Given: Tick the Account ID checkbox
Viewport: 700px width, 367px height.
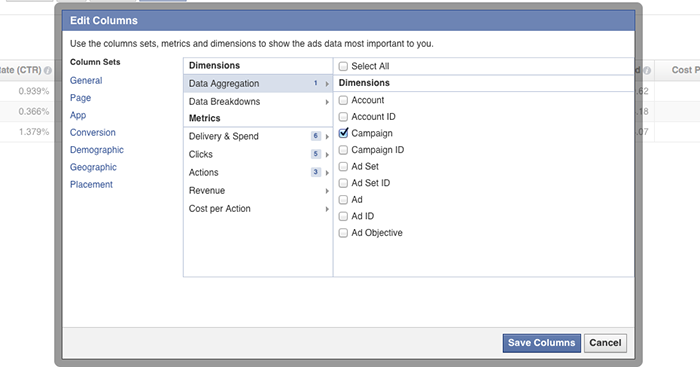Looking at the screenshot, I should 343,117.
